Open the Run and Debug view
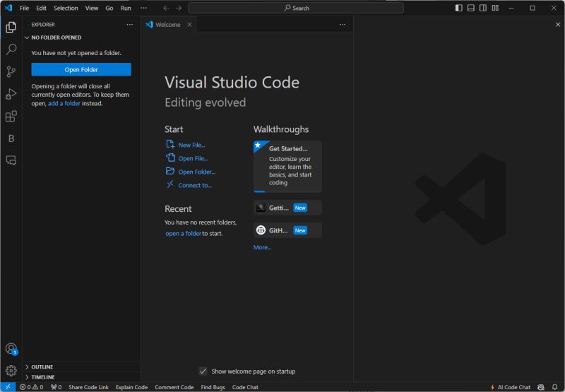 click(11, 94)
